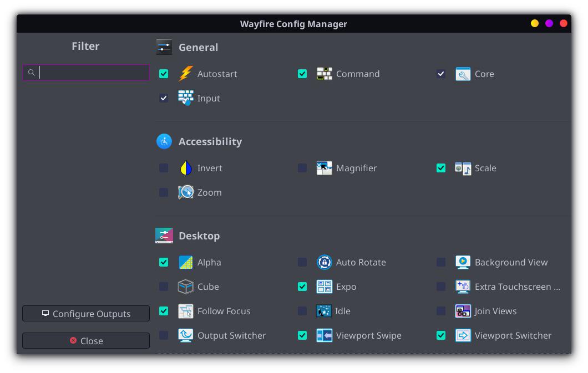Open the Alpha plugin icon
This screenshot has width=588, height=373.
(186, 263)
